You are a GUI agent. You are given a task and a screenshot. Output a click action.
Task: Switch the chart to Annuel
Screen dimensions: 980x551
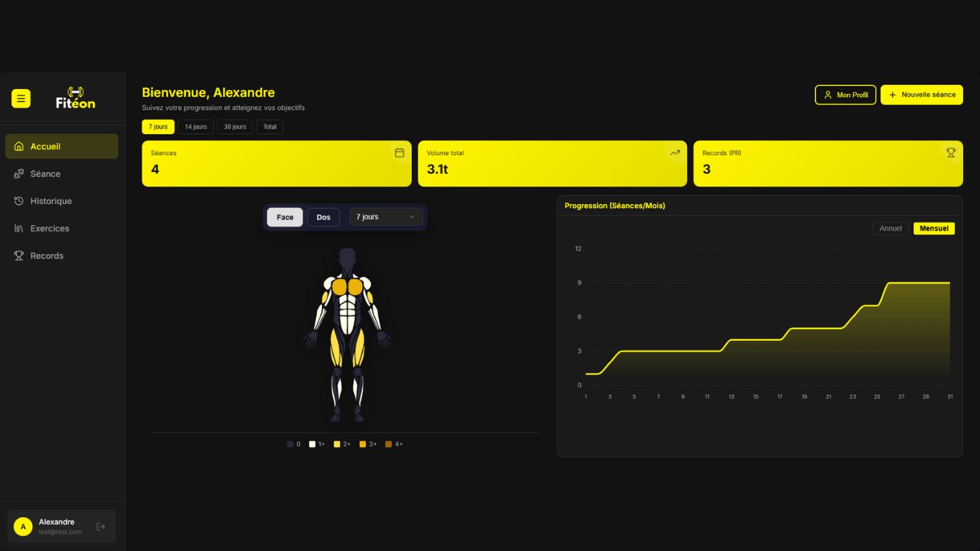[891, 229]
